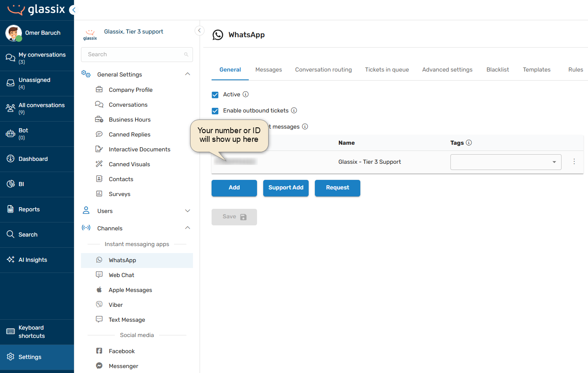Open the Tickets in queue tab
This screenshot has width=588, height=373.
point(387,69)
